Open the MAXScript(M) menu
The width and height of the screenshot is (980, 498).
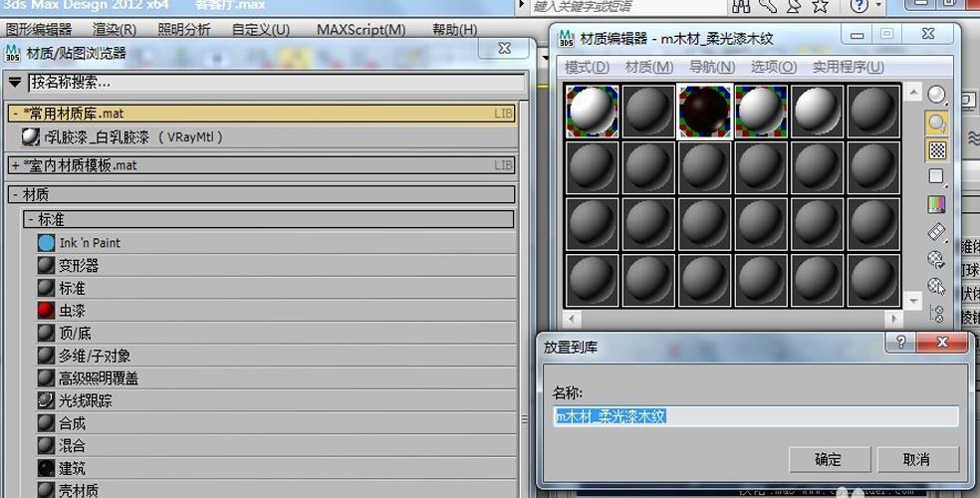pyautogui.click(x=361, y=29)
